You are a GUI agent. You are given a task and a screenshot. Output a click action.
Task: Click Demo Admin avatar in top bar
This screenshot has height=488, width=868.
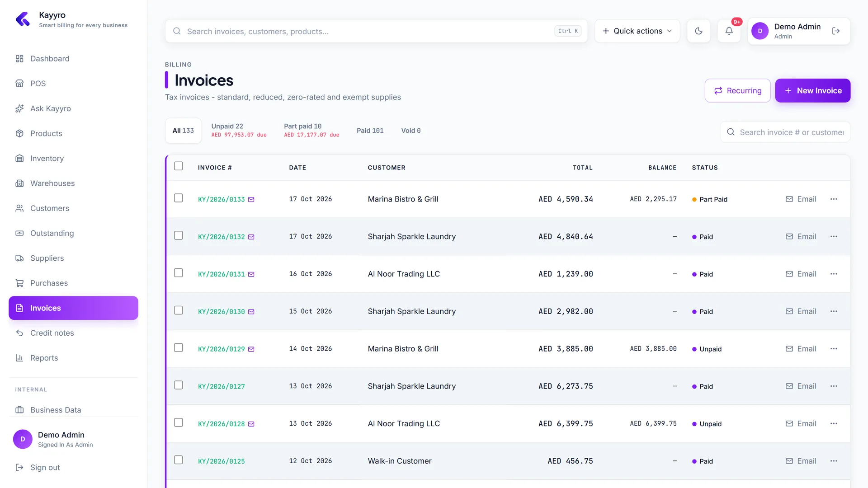tap(760, 31)
